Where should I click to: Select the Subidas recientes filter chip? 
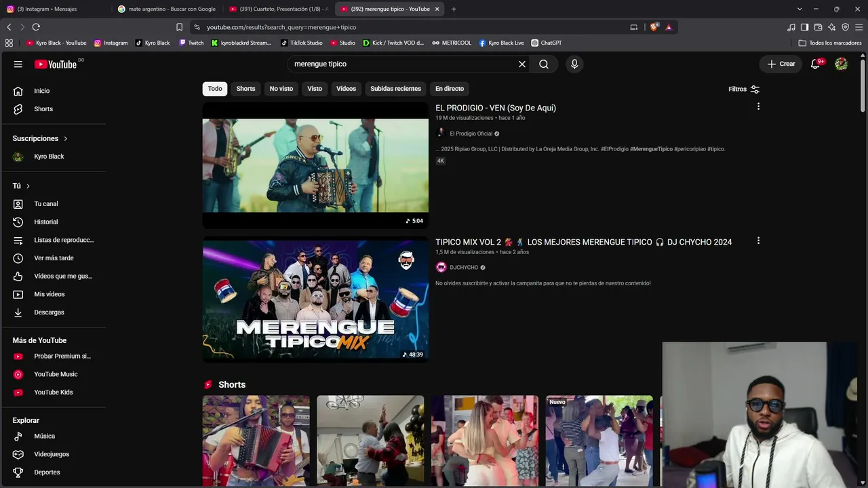[395, 89]
